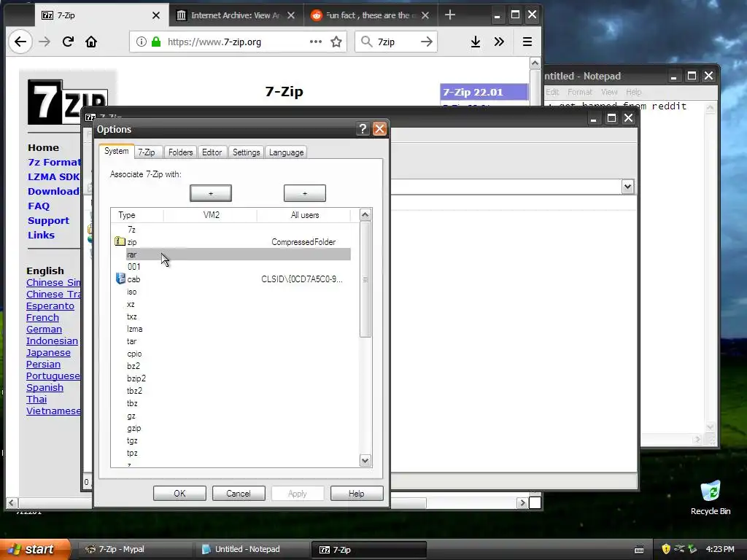Screen dimensions: 747x560
Task: Confirm the Options dialog with OK
Action: 179,494
